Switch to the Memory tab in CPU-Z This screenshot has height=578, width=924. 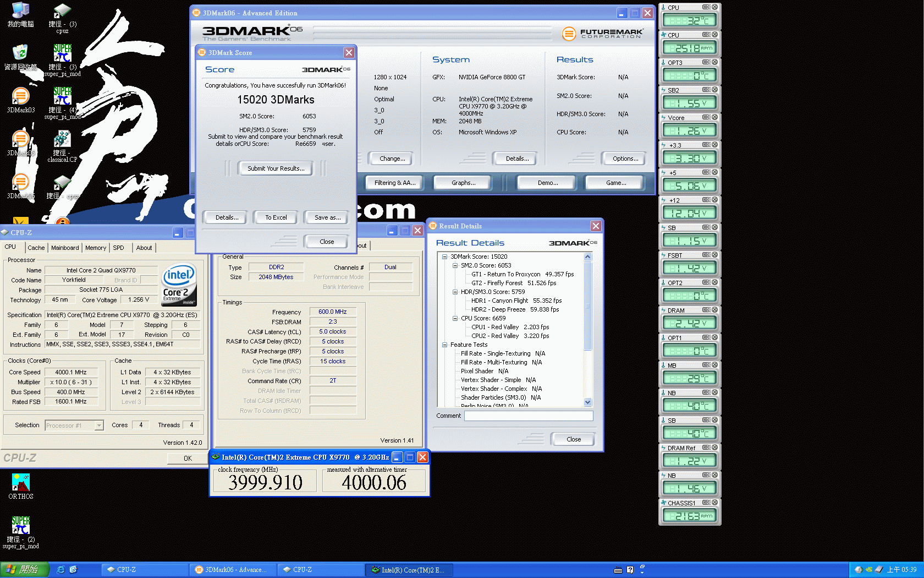point(96,248)
